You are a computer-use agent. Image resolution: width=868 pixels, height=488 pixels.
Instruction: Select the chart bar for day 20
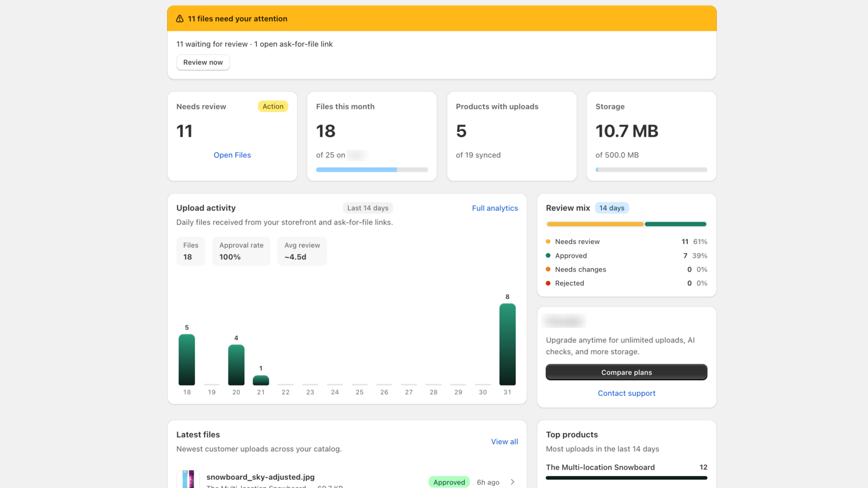pos(236,365)
